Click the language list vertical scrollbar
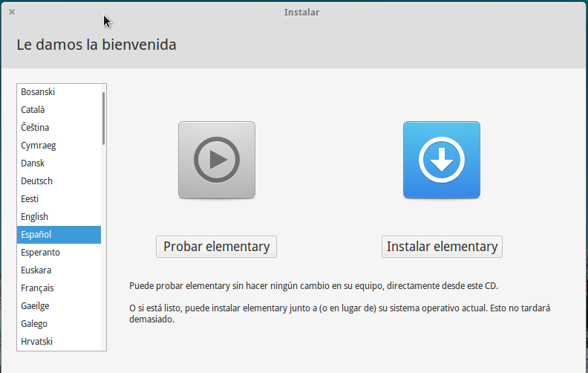 pos(103,118)
